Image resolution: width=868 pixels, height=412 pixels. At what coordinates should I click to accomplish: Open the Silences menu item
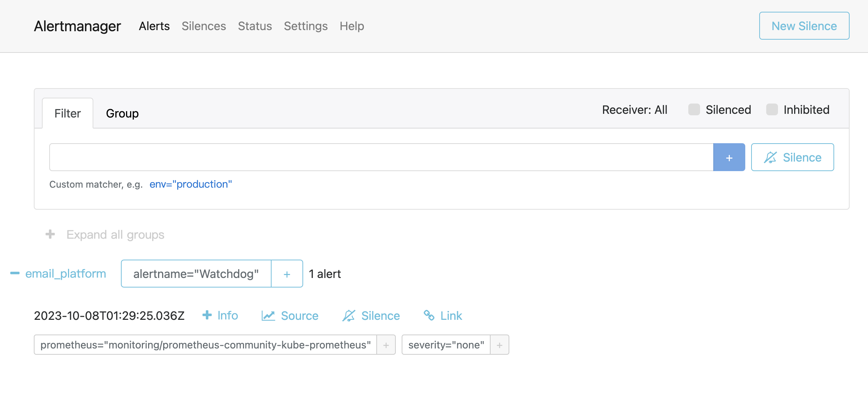coord(204,26)
